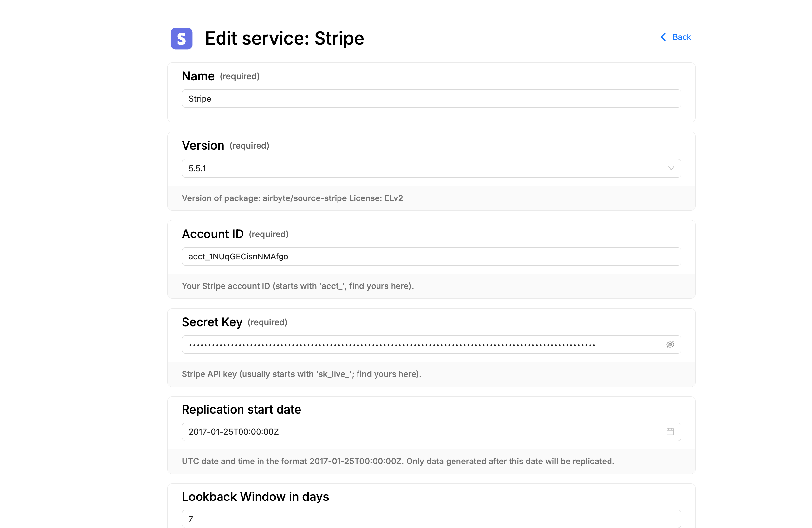Go back using the Back link
Screen dimensions: 812x528
point(676,37)
